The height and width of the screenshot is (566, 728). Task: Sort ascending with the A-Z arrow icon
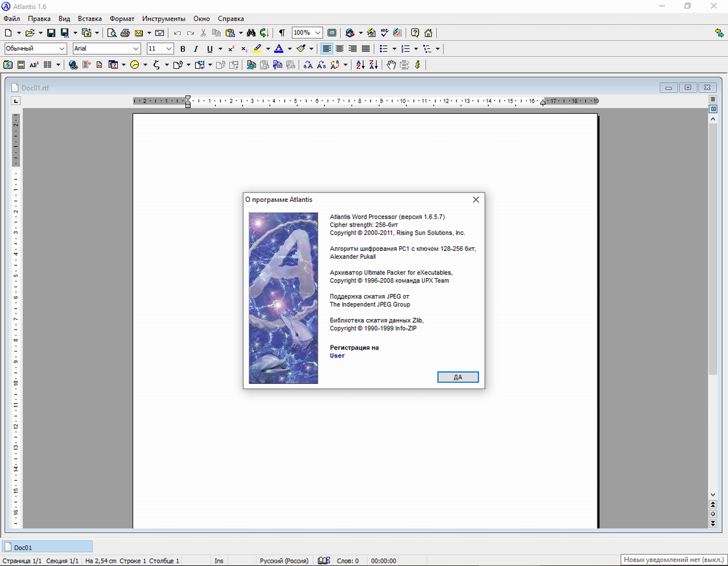[x=360, y=65]
